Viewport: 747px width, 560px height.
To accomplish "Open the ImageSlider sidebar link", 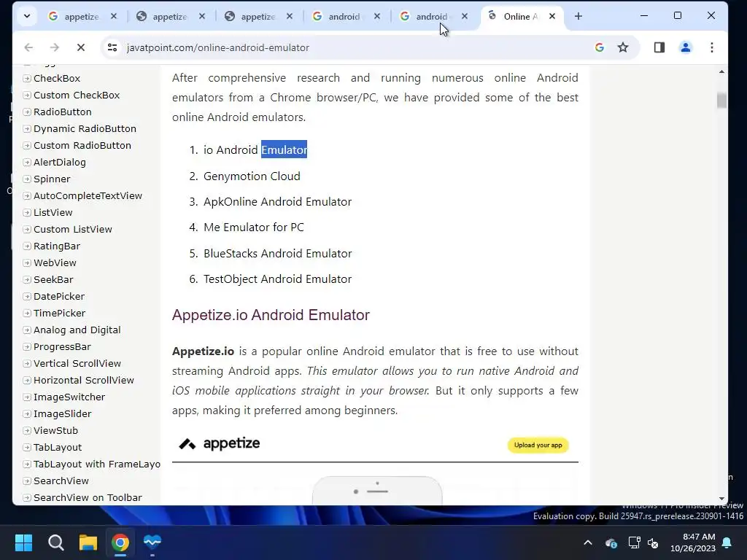I will [63, 414].
